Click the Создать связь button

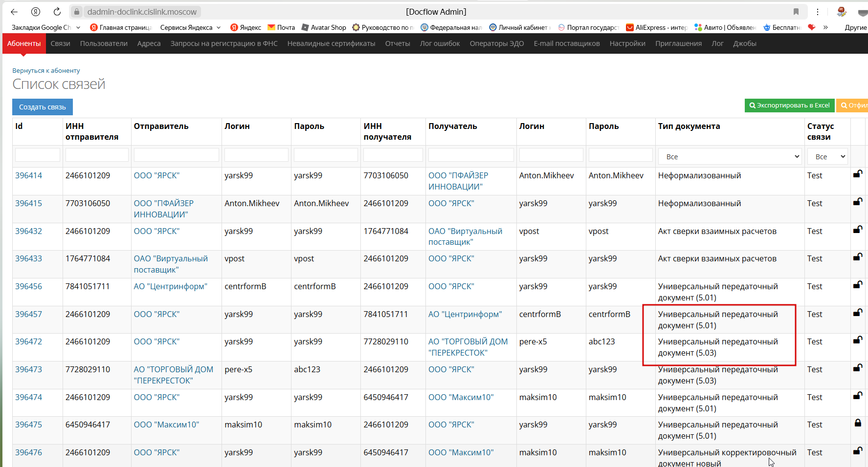tap(43, 107)
